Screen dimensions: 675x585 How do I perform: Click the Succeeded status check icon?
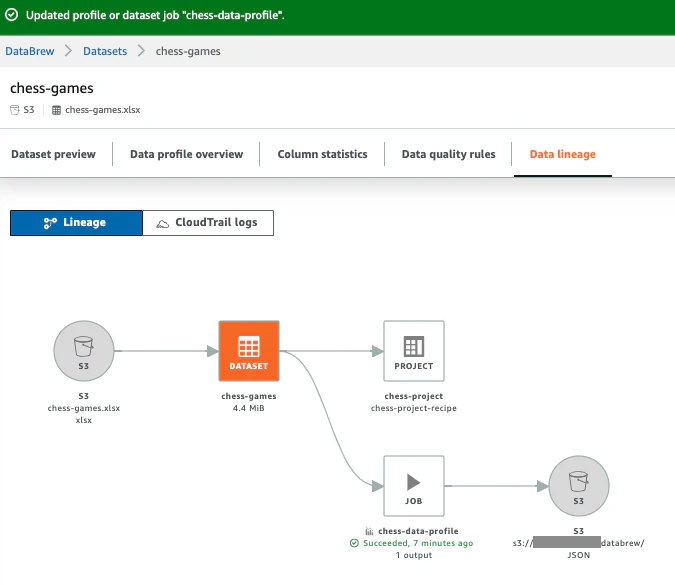354,543
